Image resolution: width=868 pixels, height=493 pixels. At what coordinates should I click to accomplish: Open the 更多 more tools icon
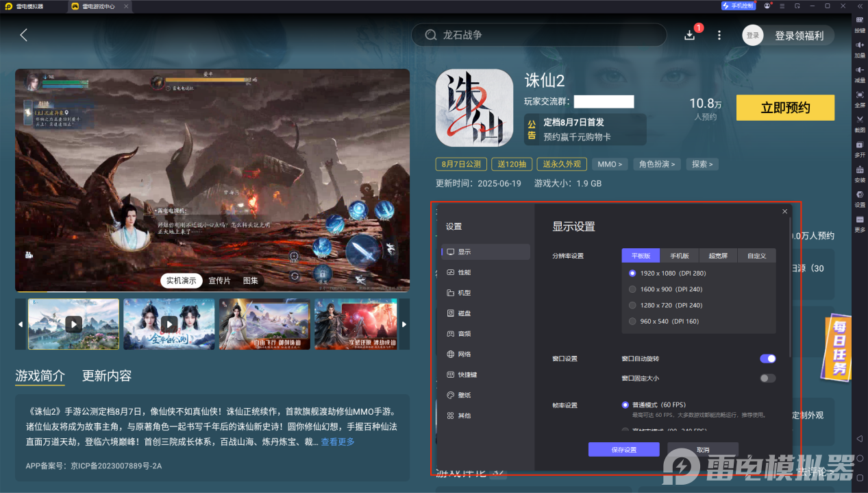pos(860,223)
